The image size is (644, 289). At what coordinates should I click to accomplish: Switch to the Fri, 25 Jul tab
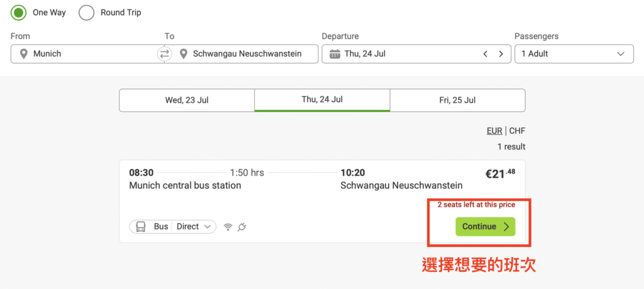[x=457, y=100]
